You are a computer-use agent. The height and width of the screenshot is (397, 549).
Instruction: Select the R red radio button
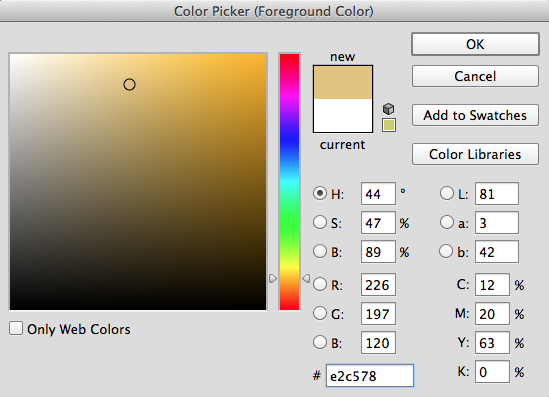coord(320,284)
